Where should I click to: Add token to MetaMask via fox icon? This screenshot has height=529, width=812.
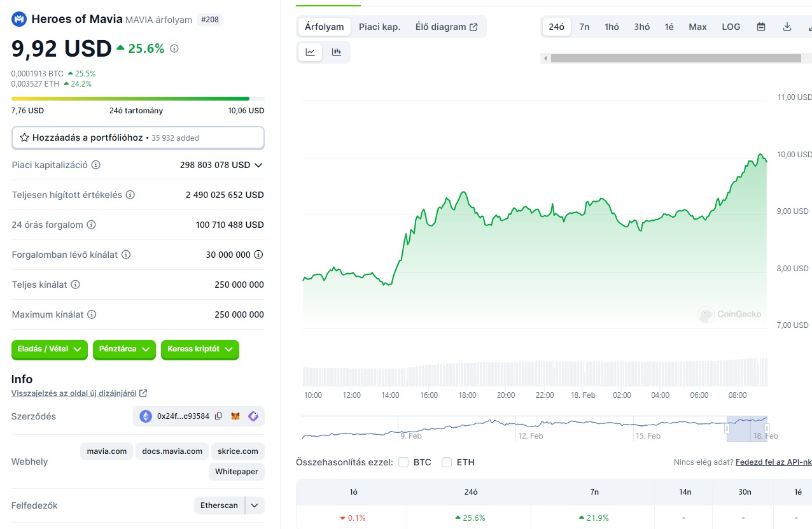pyautogui.click(x=235, y=416)
